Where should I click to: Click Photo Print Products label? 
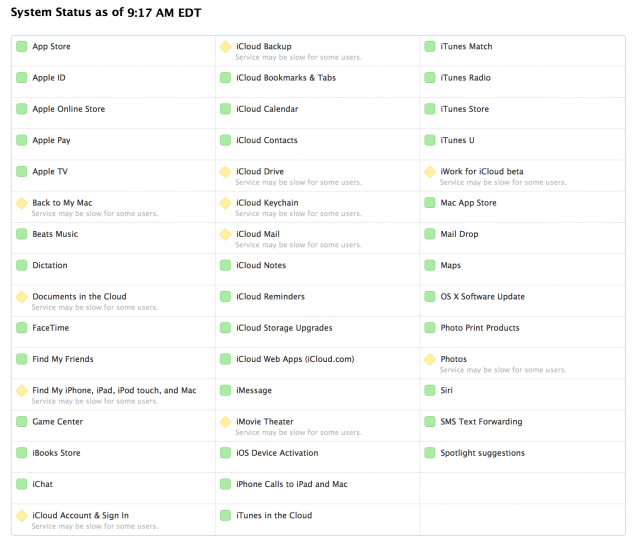(x=480, y=328)
